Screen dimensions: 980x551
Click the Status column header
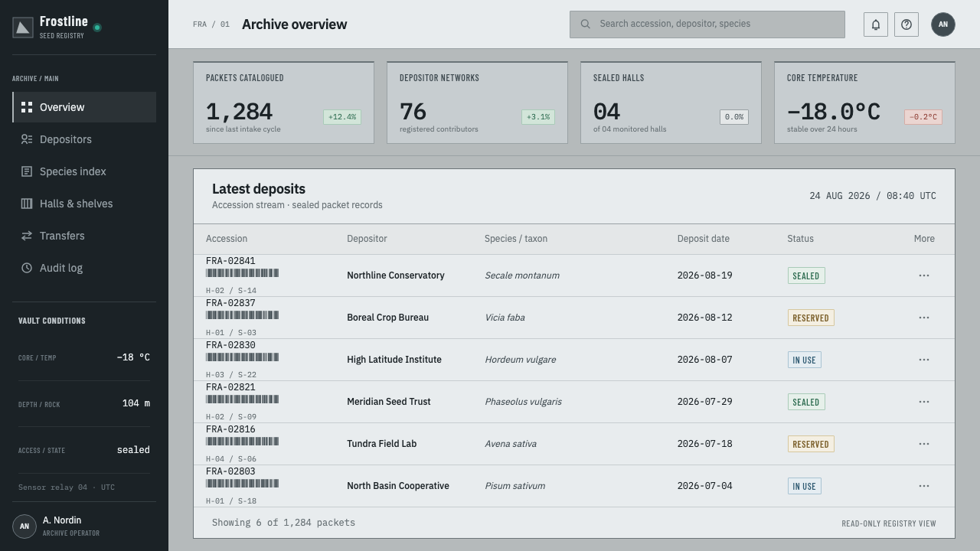[800, 239]
